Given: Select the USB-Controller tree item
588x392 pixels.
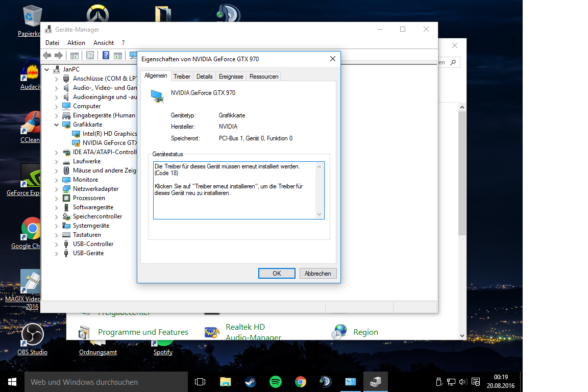Looking at the screenshot, I should 93,244.
